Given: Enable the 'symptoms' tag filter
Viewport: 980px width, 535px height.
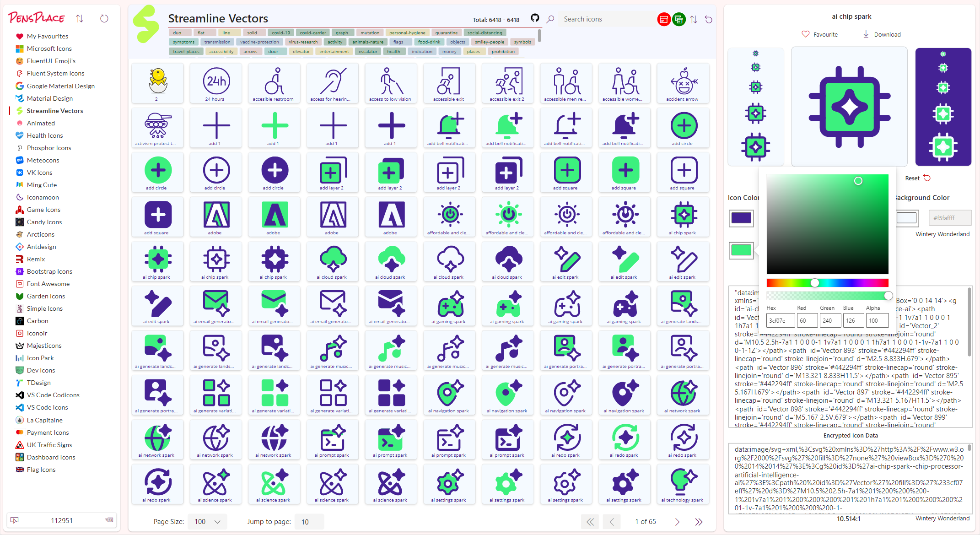Looking at the screenshot, I should coord(184,42).
